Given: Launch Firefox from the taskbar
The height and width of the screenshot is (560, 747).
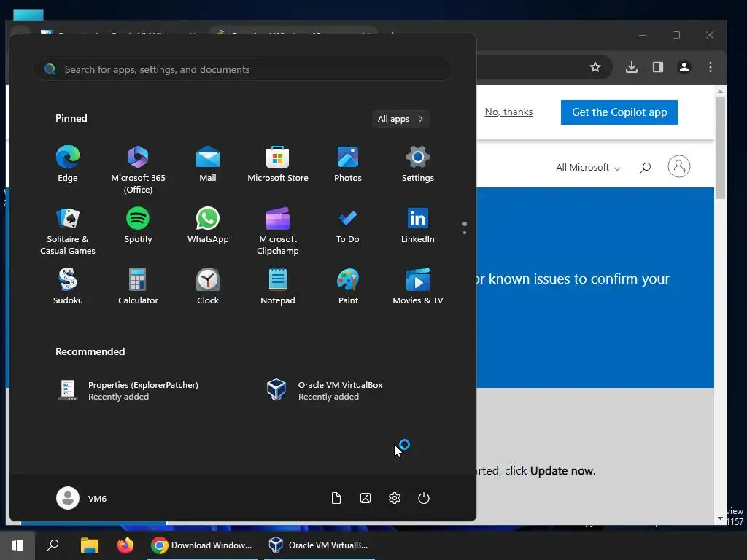Looking at the screenshot, I should [125, 545].
